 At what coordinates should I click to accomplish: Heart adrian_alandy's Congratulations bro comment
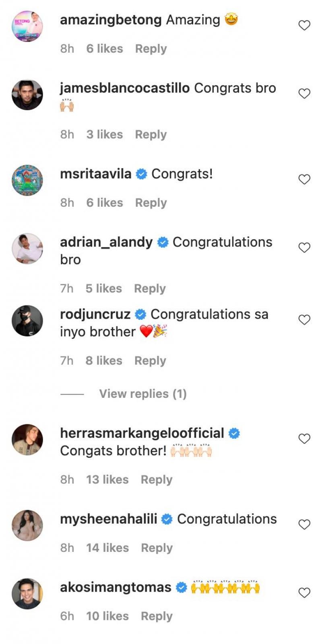click(x=304, y=247)
